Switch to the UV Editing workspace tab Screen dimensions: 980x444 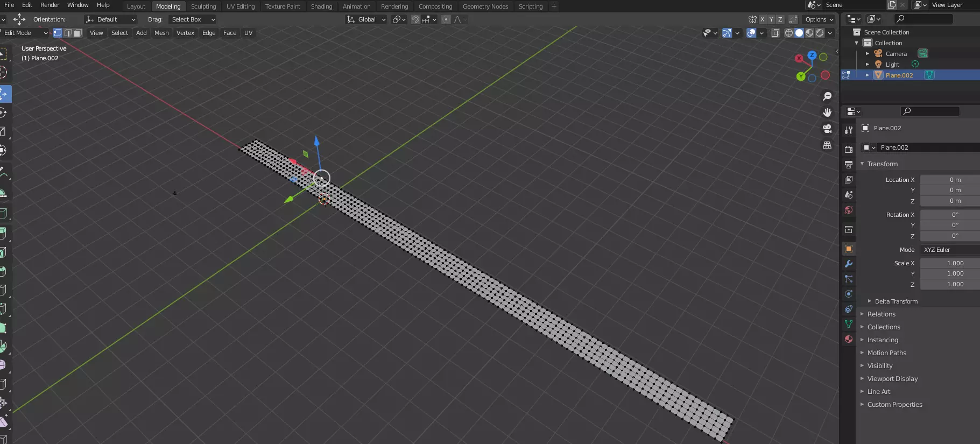[241, 6]
